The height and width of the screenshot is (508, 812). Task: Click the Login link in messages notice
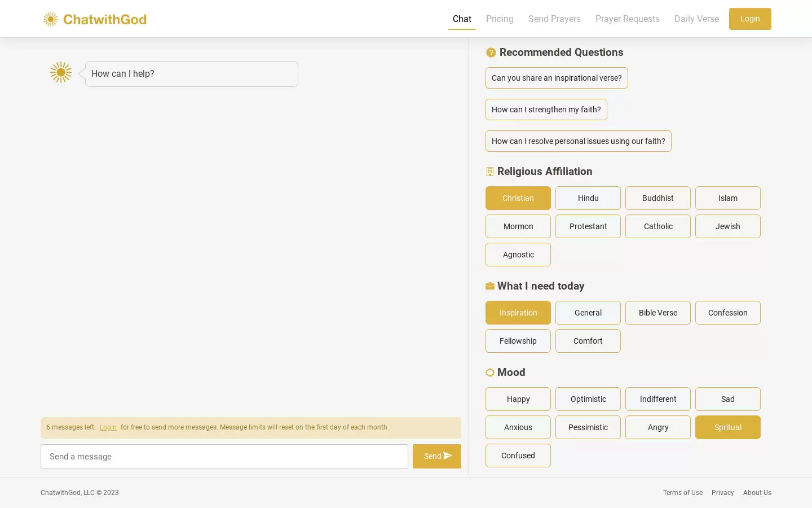click(108, 427)
